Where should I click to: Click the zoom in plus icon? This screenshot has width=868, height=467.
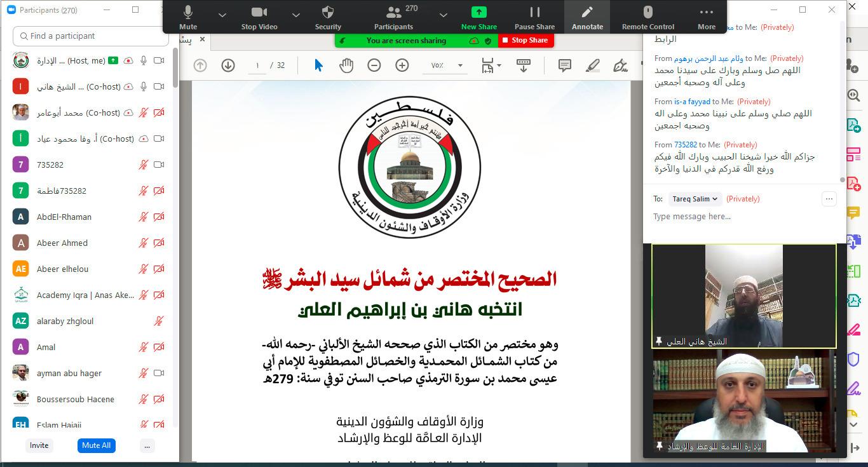click(402, 65)
